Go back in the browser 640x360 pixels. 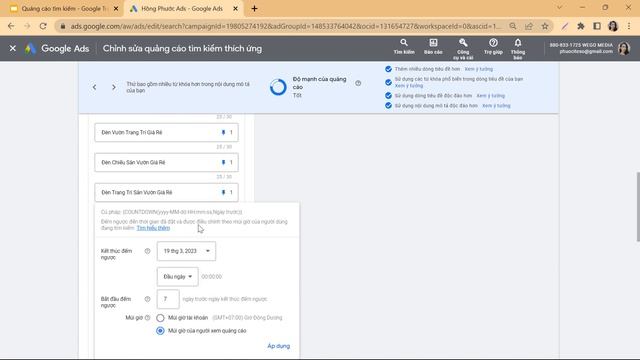tap(11, 26)
